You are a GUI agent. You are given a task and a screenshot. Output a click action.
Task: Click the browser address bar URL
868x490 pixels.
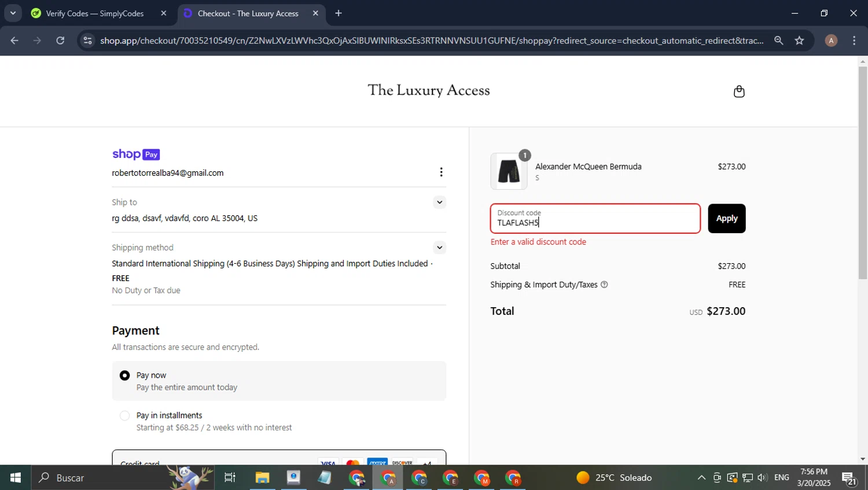[432, 40]
